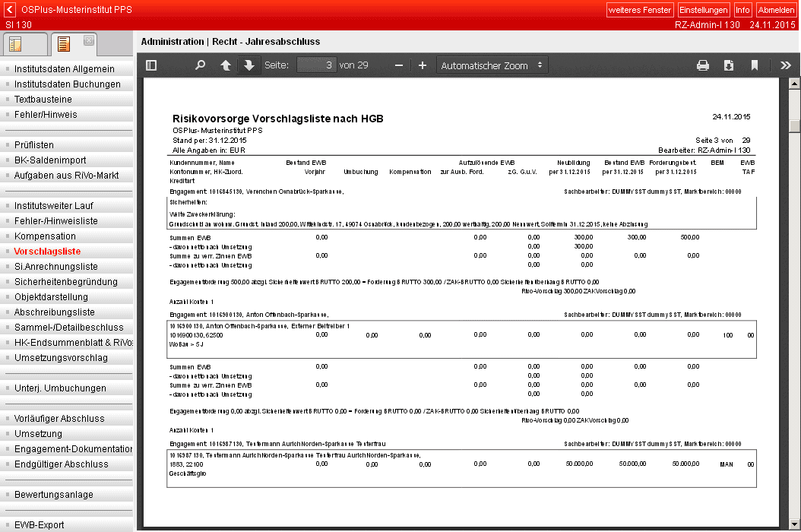Go to the next PDF page

(x=249, y=65)
